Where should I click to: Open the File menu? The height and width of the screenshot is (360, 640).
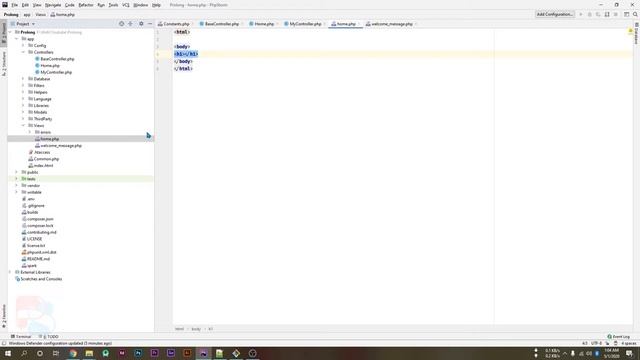click(x=15, y=5)
